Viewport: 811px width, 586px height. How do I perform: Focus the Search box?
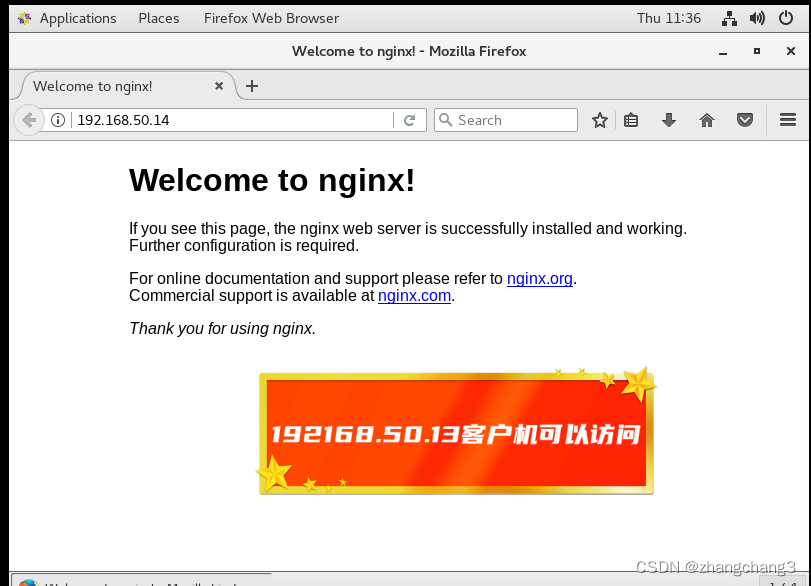[x=506, y=120]
